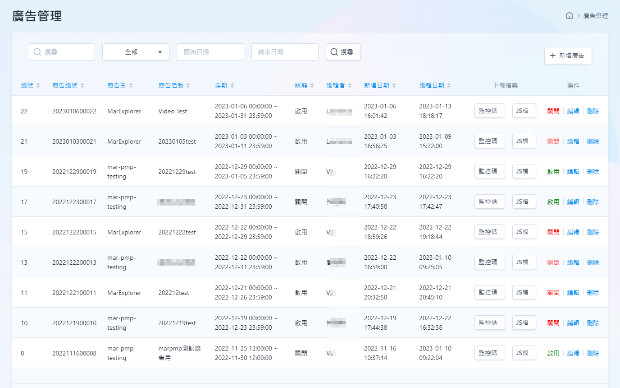The image size is (620, 388).
Task: Click red 關閉 action for row 10
Action: click(553, 323)
